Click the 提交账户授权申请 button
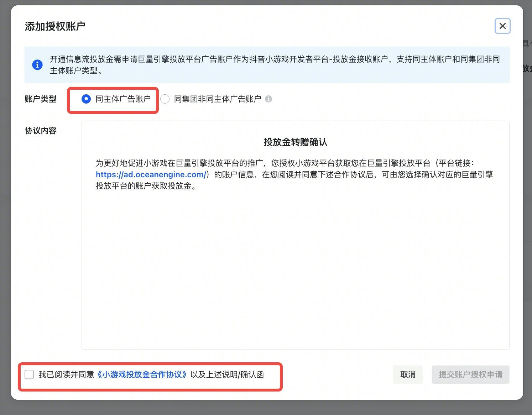 coord(470,374)
